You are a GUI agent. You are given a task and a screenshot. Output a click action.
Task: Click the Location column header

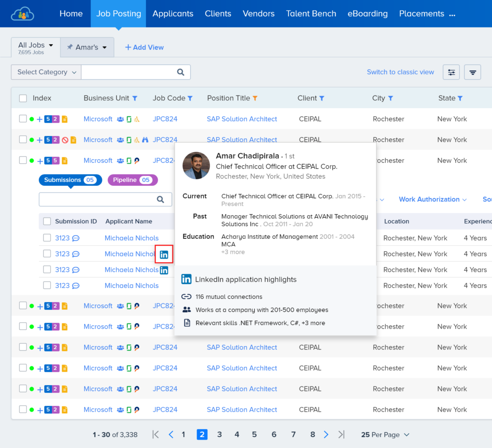[x=396, y=221]
